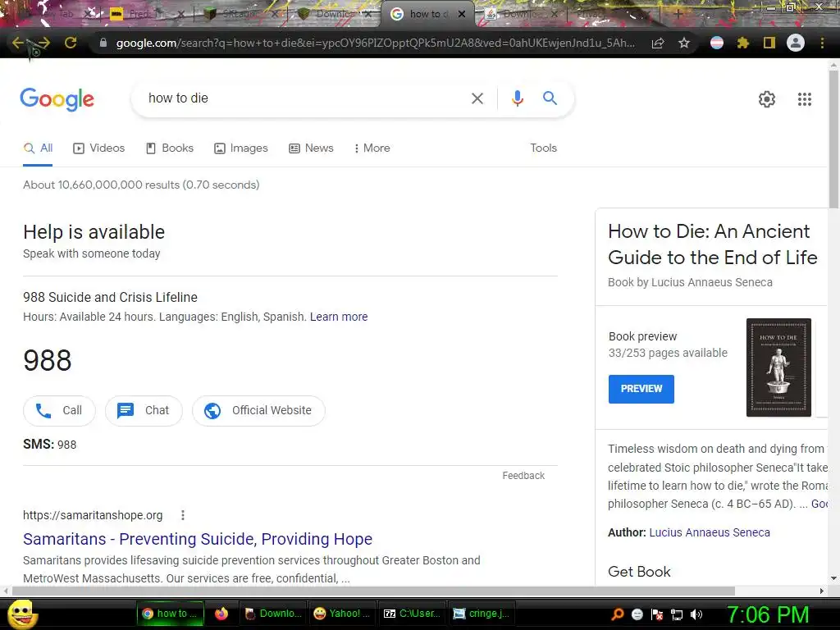Click the blue PREVIEW book button
Image resolution: width=840 pixels, height=630 pixels.
click(641, 389)
